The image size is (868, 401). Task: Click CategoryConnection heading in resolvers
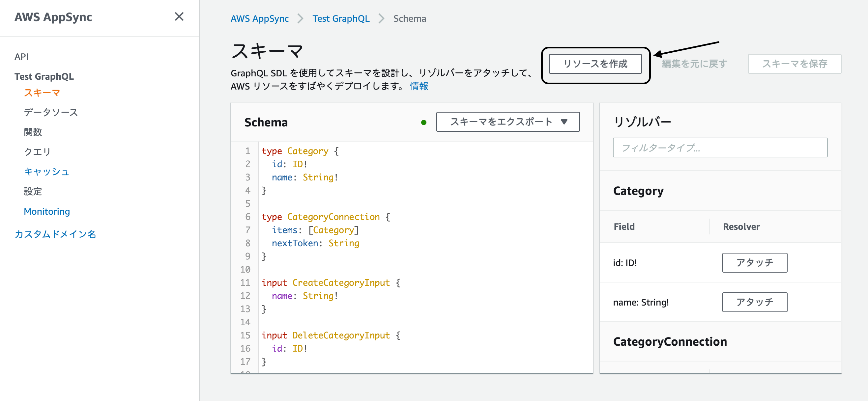point(670,342)
